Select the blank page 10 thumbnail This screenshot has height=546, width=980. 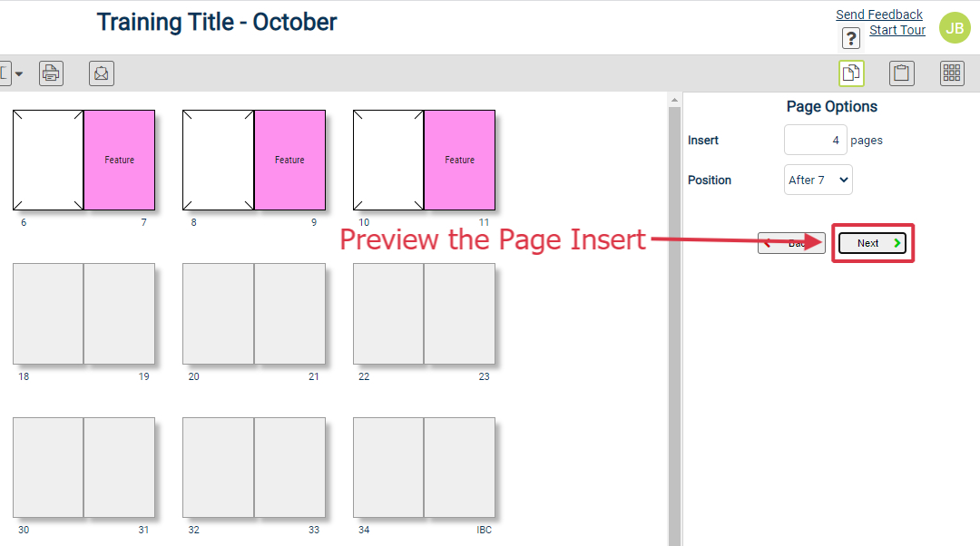(x=388, y=160)
